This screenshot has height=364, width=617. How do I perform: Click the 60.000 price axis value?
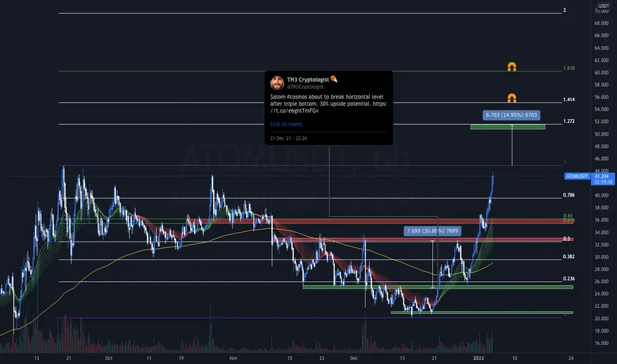tap(601, 72)
